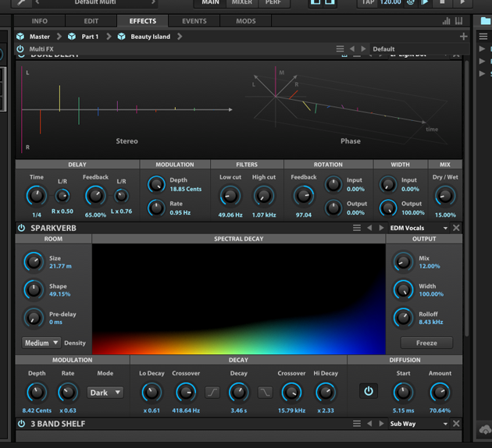
Task: Click the delay Time knob
Action: 37,196
